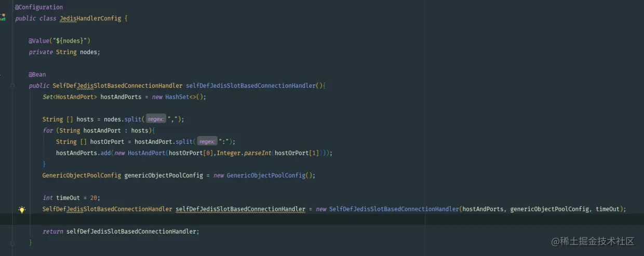The height and width of the screenshot is (256, 644).
Task: Click the 'hosts' variable in the String[] declaration
Action: click(x=85, y=119)
